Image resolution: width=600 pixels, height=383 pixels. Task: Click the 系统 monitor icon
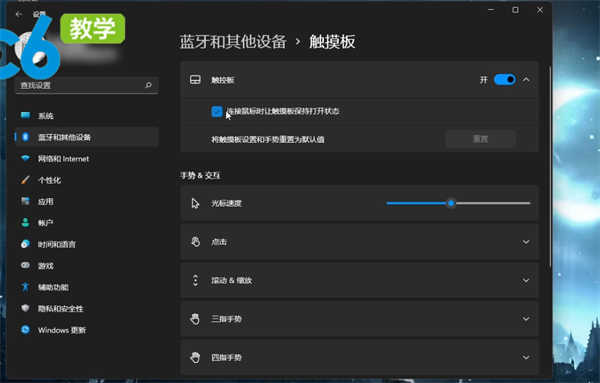(25, 115)
